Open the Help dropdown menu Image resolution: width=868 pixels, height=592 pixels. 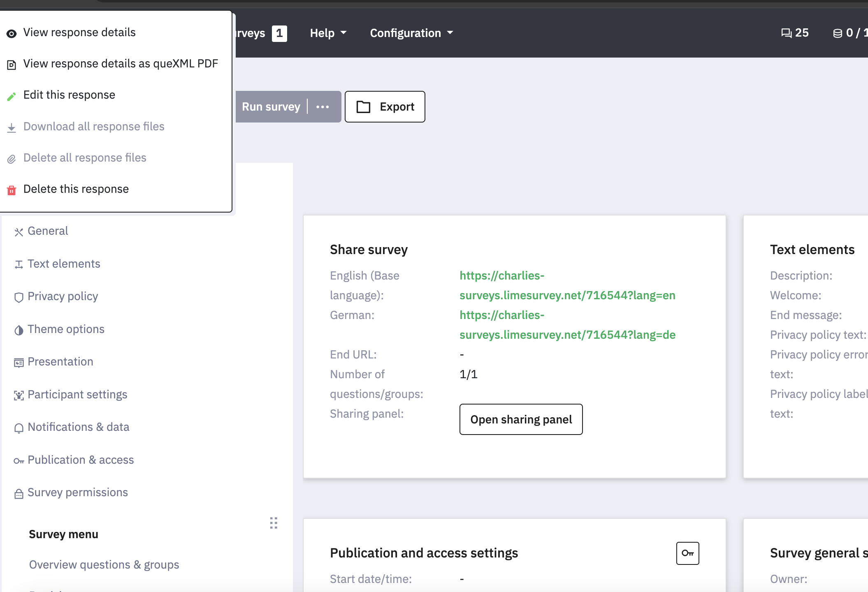pos(328,33)
